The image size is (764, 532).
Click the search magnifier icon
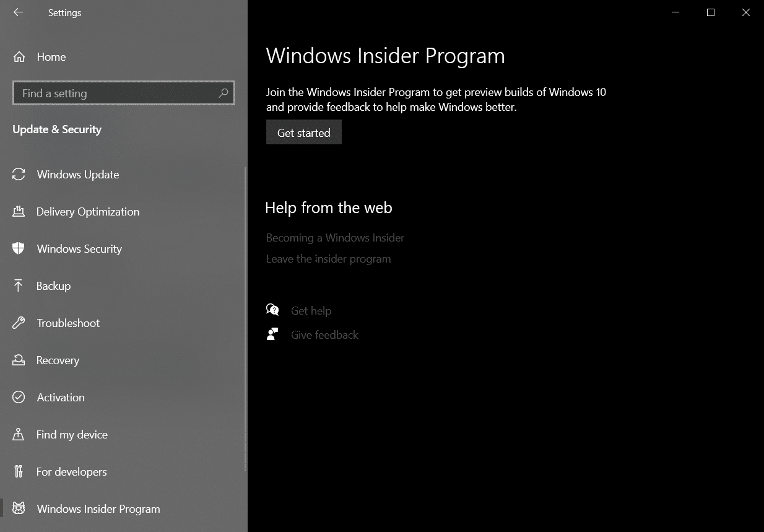(x=224, y=94)
